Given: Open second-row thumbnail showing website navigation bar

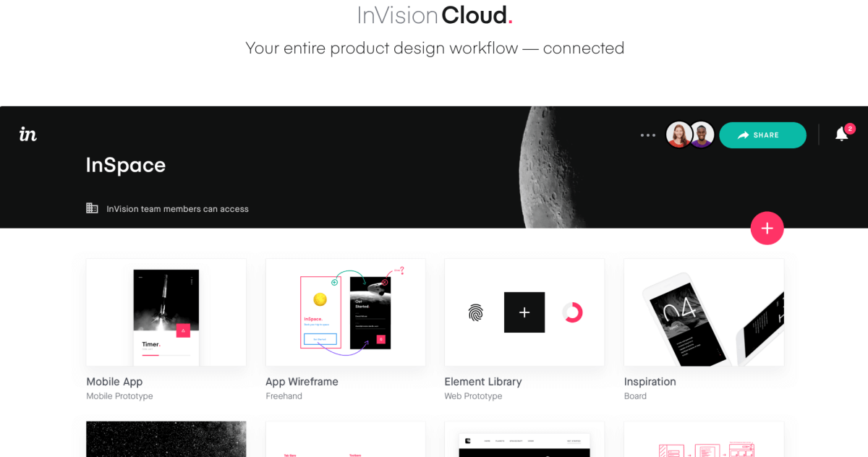Looking at the screenshot, I should coord(524,440).
